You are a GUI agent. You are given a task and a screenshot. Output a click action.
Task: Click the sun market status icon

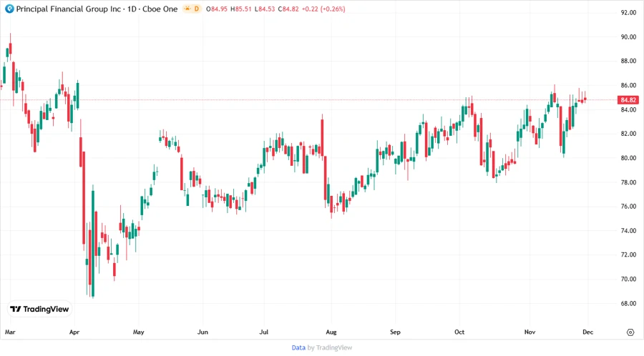188,9
